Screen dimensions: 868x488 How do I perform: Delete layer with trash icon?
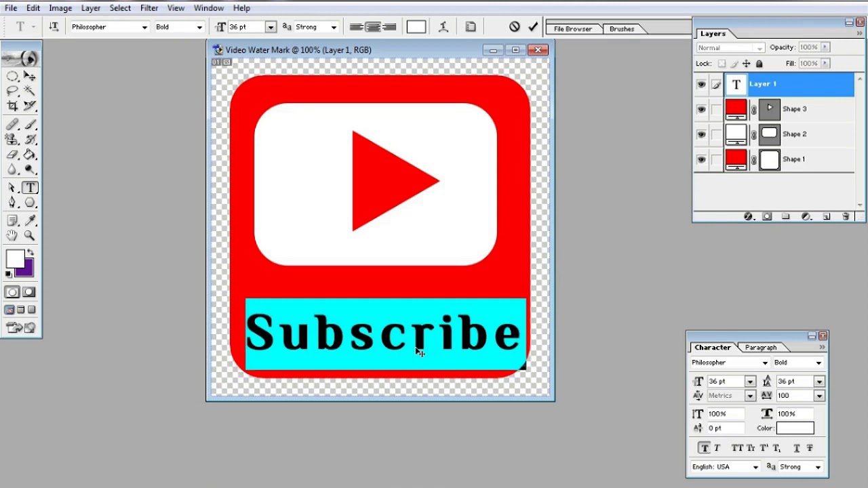846,216
